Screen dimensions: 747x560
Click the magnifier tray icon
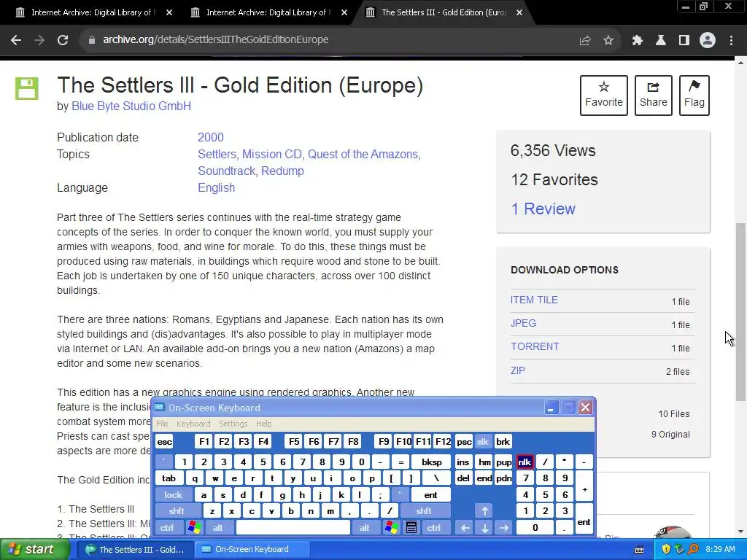coord(694,550)
